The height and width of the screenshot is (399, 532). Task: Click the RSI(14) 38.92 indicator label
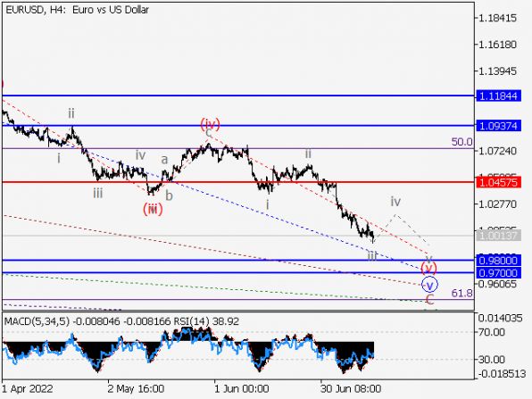click(206, 321)
